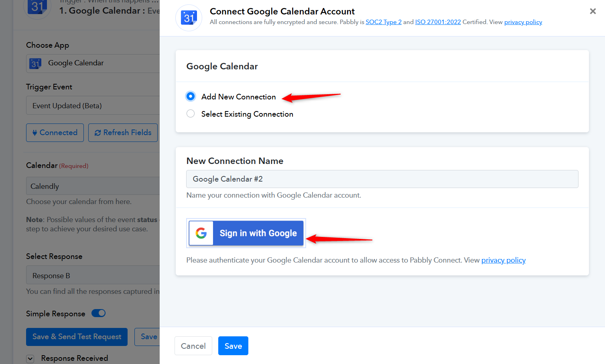Select the Select Existing Connection option
Image resolution: width=605 pixels, height=364 pixels.
tap(191, 114)
